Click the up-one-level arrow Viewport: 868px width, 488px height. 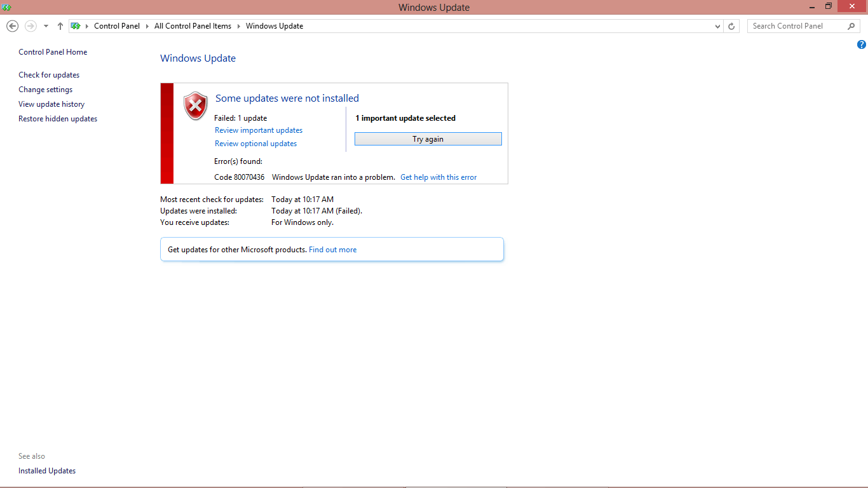[x=60, y=25]
